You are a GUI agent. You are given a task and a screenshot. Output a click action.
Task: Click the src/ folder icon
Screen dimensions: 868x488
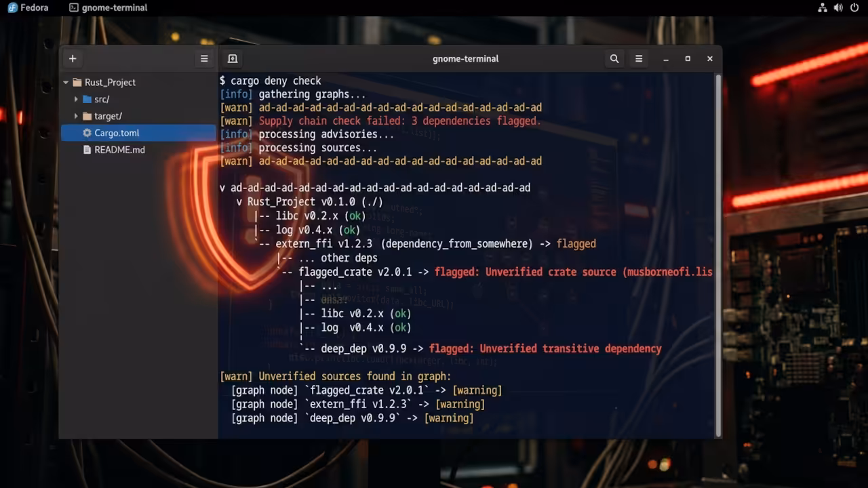click(x=87, y=99)
